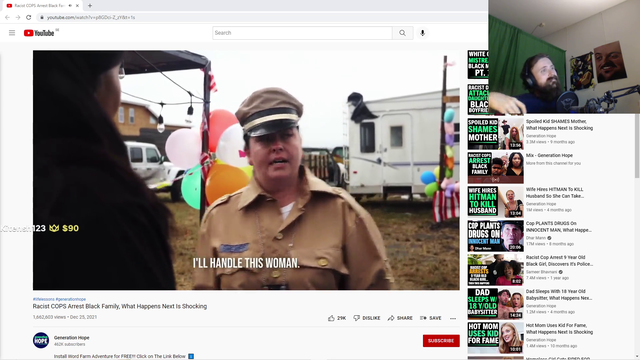Viewport: 640px width, 360px height.
Task: Close the Racist COPS browser tab
Action: (77, 6)
